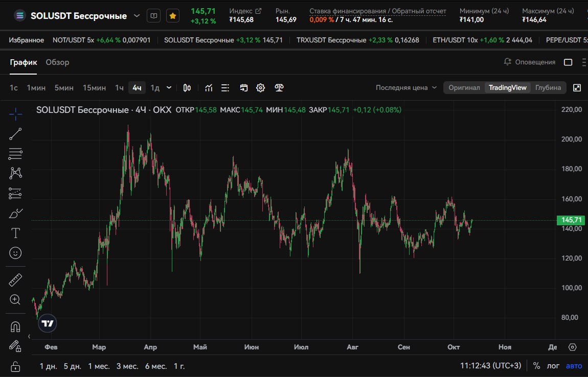Click the Ставка финансирования label
The image size is (588, 377).
point(378,11)
